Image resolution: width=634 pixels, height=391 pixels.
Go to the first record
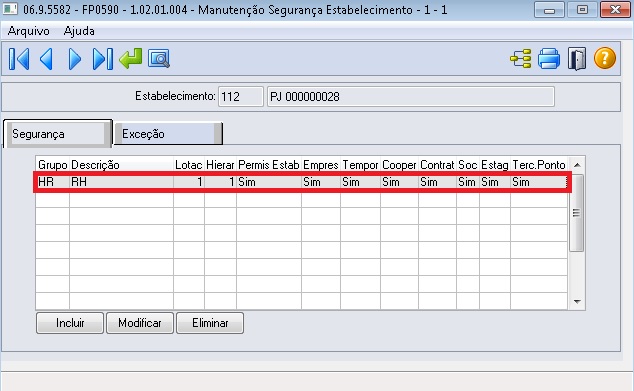(19, 59)
